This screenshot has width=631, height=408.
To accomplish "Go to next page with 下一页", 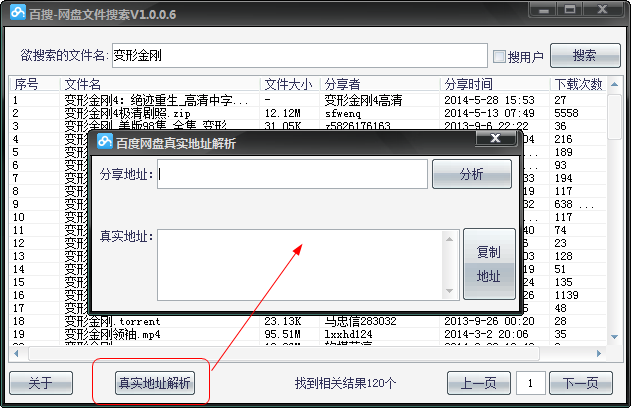I will (581, 383).
